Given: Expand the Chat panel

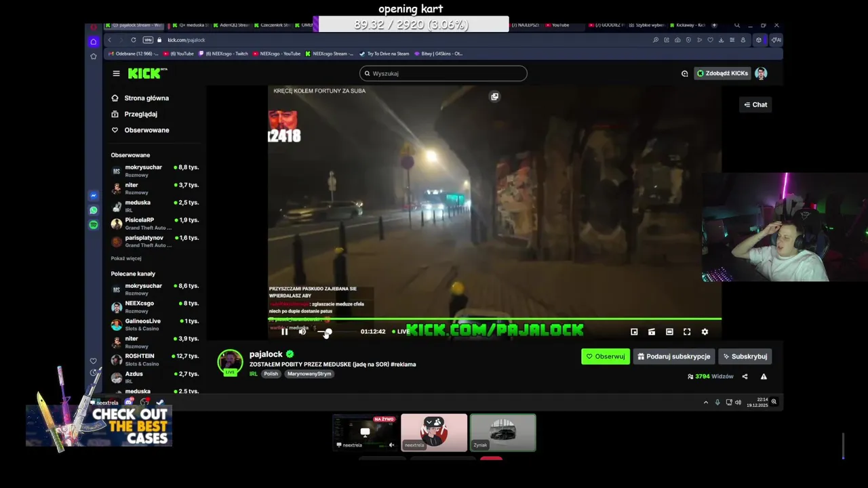Looking at the screenshot, I should (x=755, y=104).
